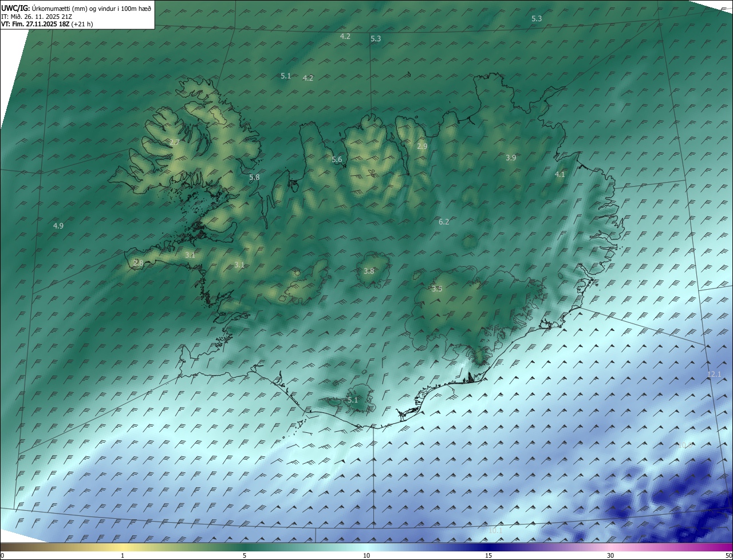Screen dimensions: 733x560
Task: Click the colorbar tick label 1
Action: click(123, 555)
